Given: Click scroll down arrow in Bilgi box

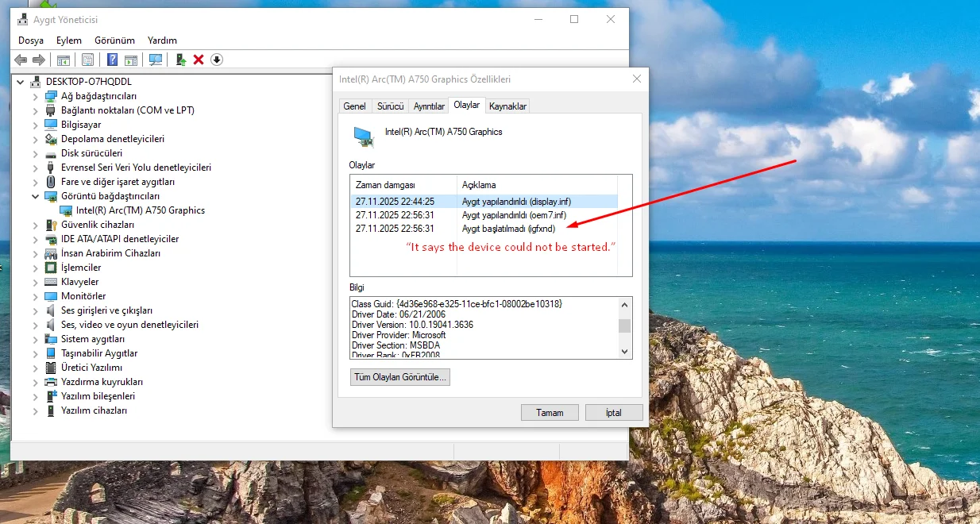Looking at the screenshot, I should [x=625, y=351].
